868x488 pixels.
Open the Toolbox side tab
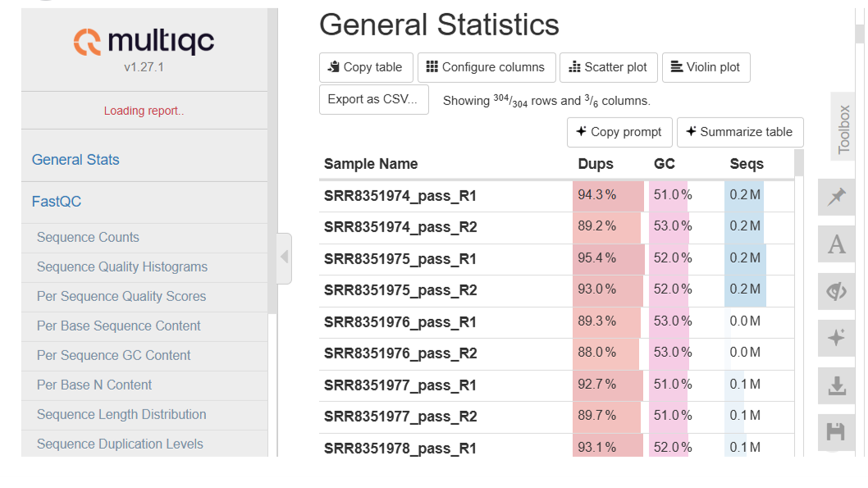point(843,130)
